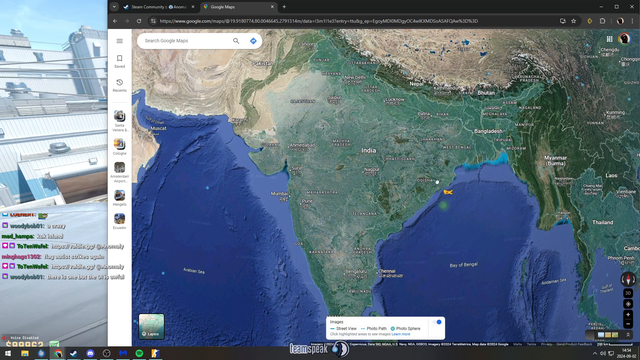
Task: Close the Steam Community tab
Action: [x=193, y=7]
